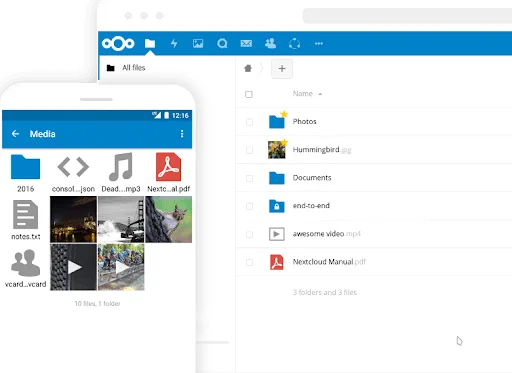Tap the Nextc...al.pdf file icon on phone

pos(169,167)
